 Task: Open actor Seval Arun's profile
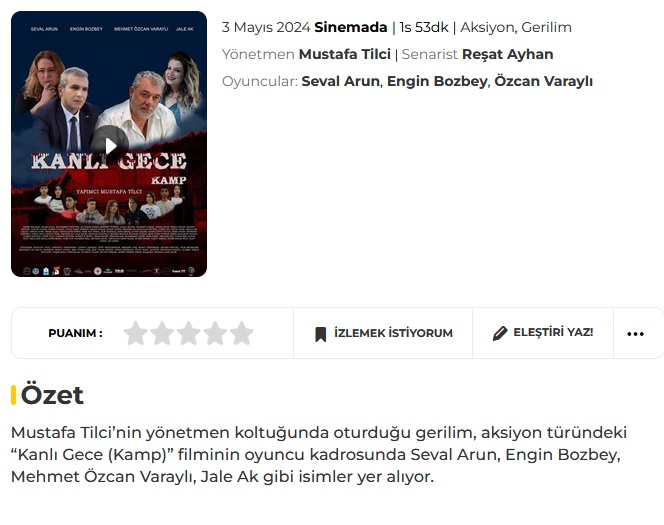(340, 81)
